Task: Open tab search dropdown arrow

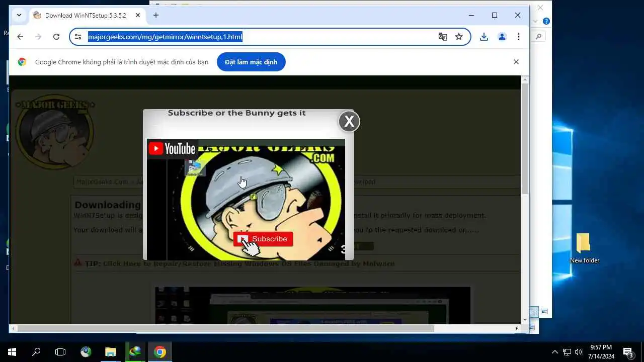Action: tap(19, 15)
